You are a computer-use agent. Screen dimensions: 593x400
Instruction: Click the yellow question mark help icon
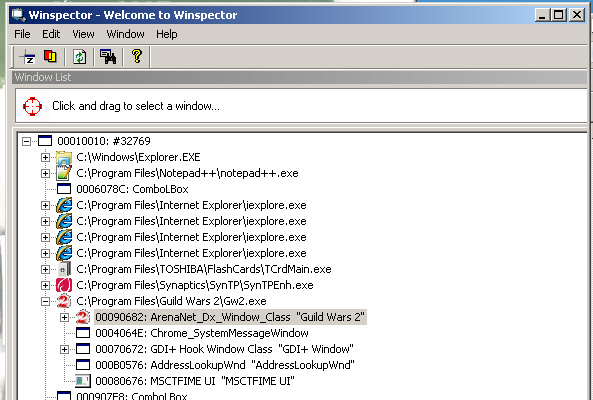click(137, 56)
